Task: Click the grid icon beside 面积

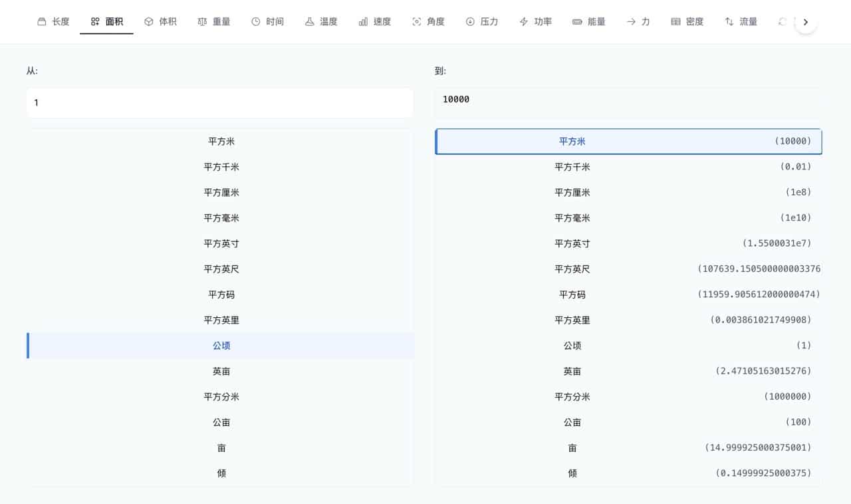Action: tap(95, 22)
